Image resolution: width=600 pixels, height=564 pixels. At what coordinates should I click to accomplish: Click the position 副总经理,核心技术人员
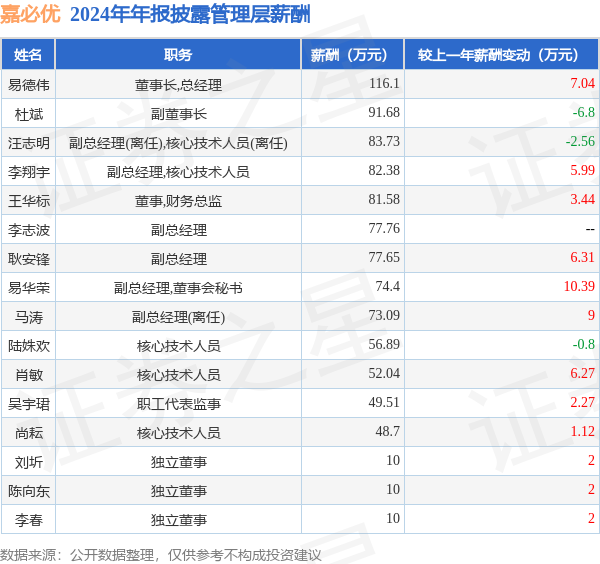tap(178, 172)
